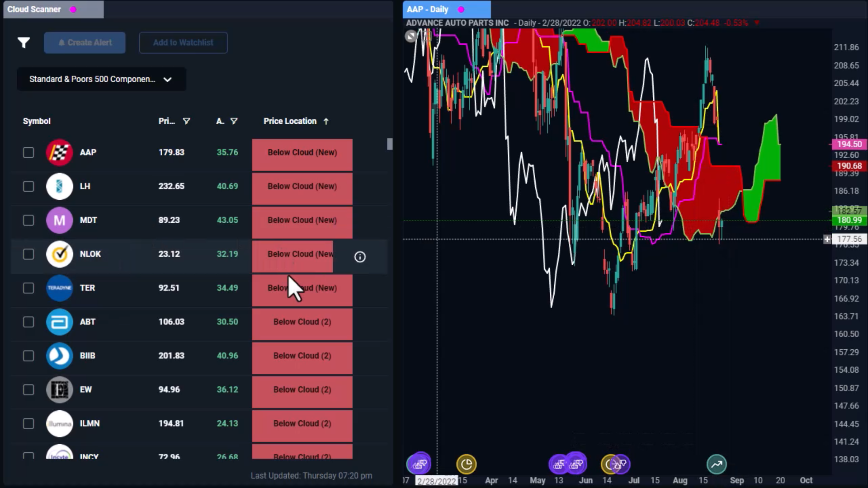Click red dropdown arrow in chart header
The height and width of the screenshot is (488, 868).
point(756,23)
